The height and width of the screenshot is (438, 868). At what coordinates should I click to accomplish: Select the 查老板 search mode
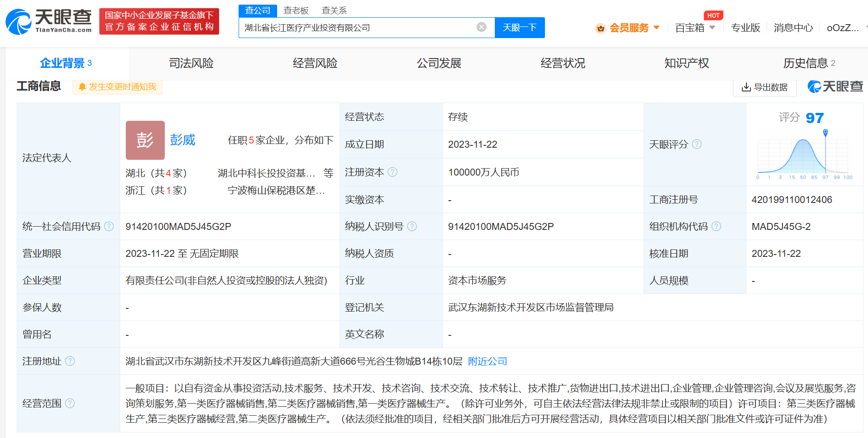pyautogui.click(x=296, y=10)
